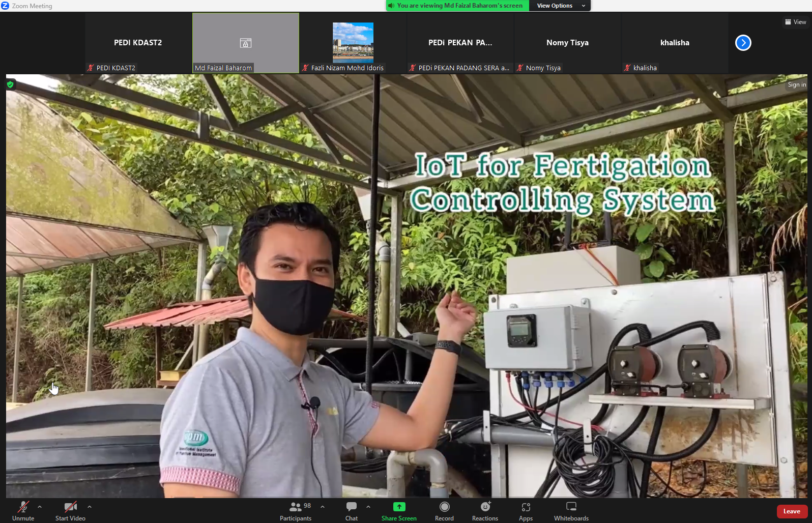812x523 pixels.
Task: Click the green Share Screen icon
Action: coord(399,507)
